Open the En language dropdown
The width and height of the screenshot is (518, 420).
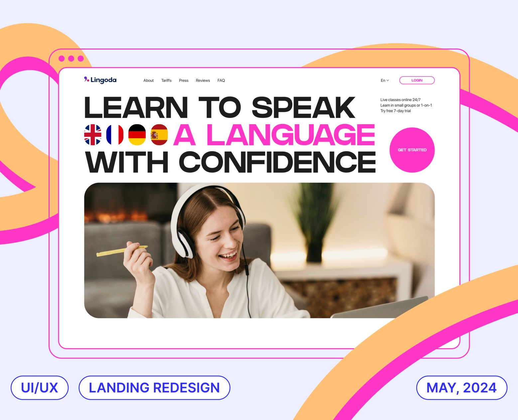385,80
